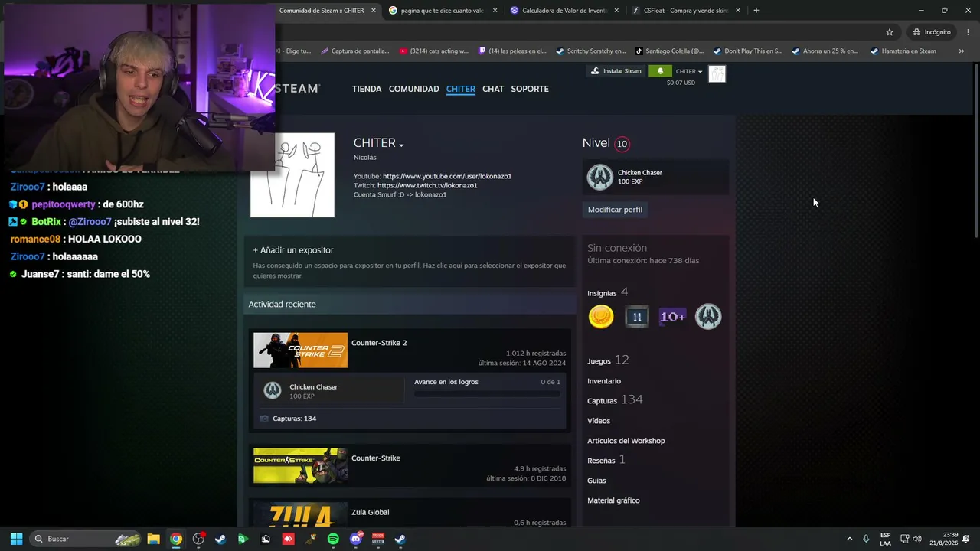Screen dimensions: 980x551
Task: Go to CHAT in Steam navigation
Action: click(493, 89)
